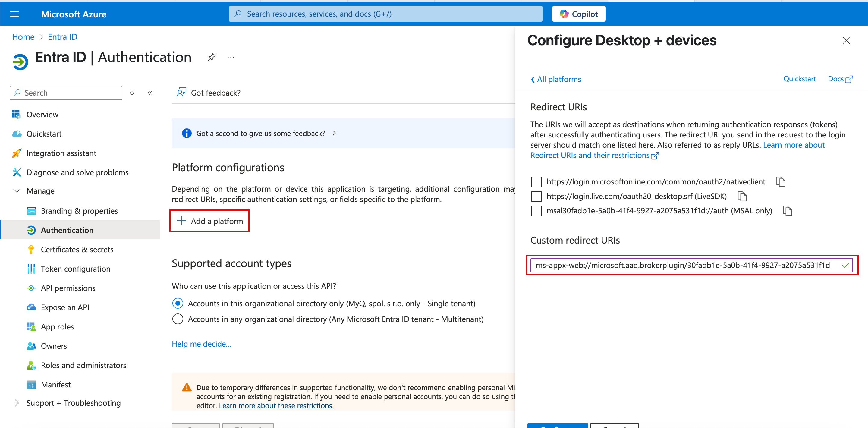Click Add a platform button
The image size is (868, 428).
tap(209, 221)
